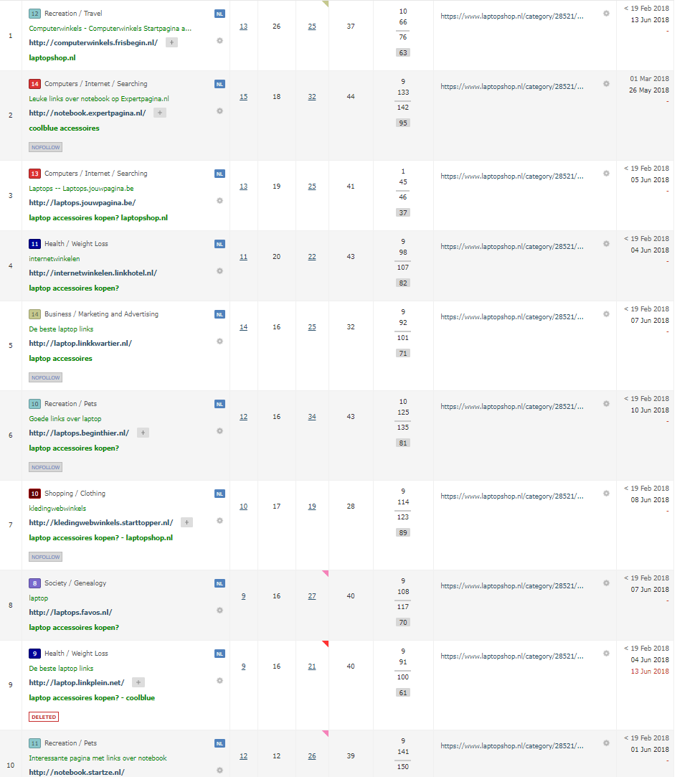Click gear icon in the laptop.linkkwartier.nl source cell
Viewport: 700px width, 777px height.
tap(219, 342)
